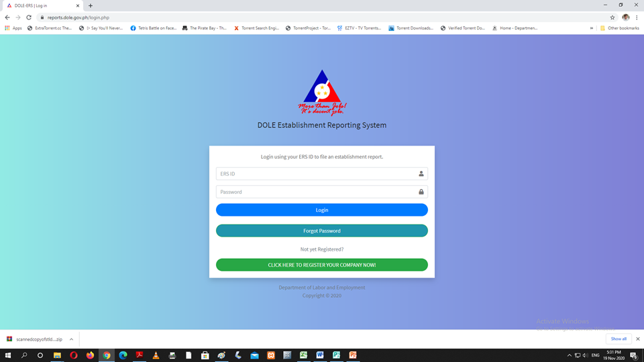644x362 pixels.
Task: Open Excel from taskbar
Action: pyautogui.click(x=303, y=355)
